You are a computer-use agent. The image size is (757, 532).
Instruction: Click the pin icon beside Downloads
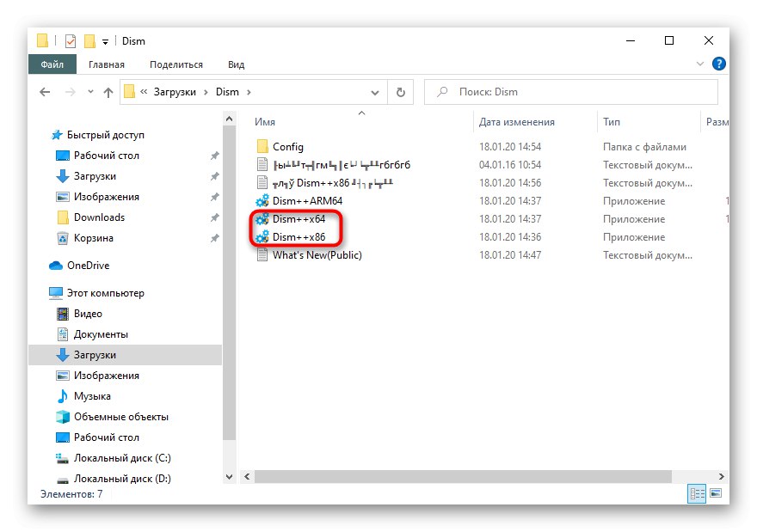coord(214,217)
